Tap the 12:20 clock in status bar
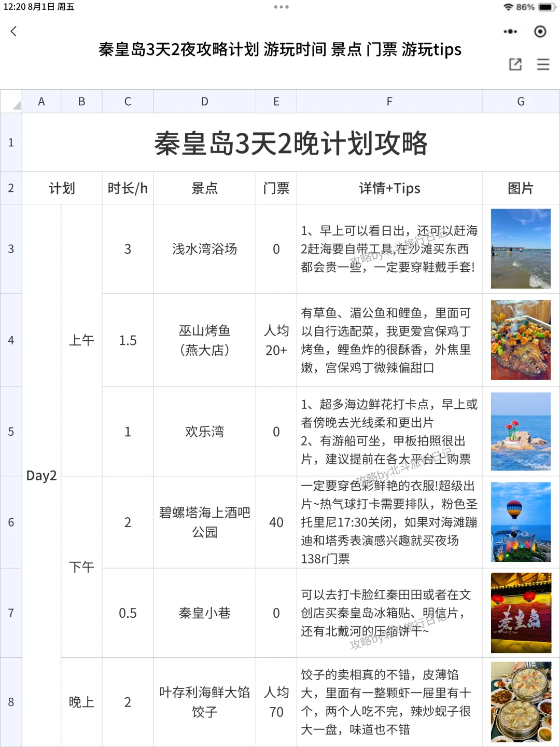 pyautogui.click(x=15, y=7)
